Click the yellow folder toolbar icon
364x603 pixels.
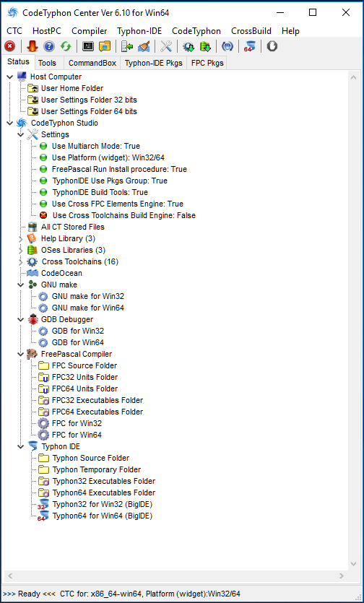pyautogui.click(x=105, y=46)
